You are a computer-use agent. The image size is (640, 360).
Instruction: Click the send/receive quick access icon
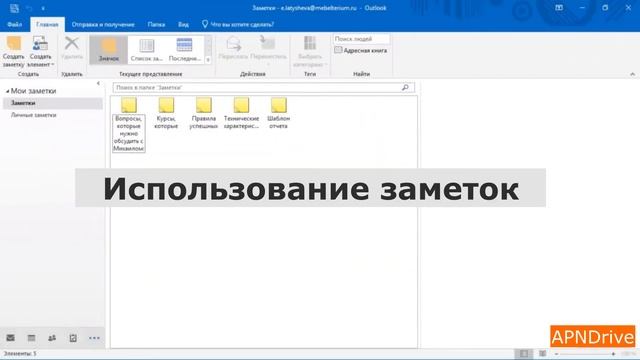(x=14, y=8)
